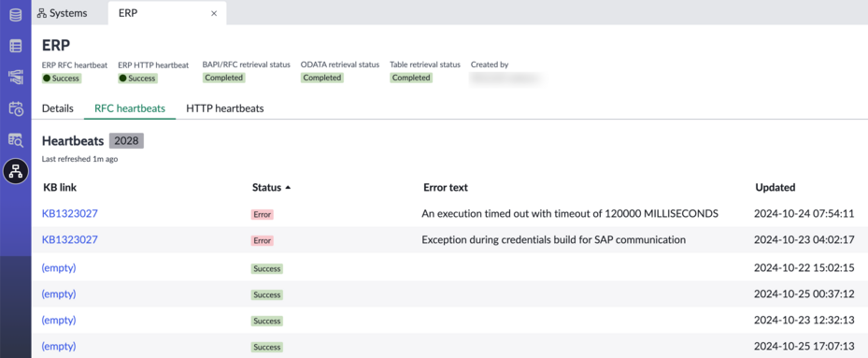This screenshot has width=868, height=358.
Task: Open the Details tab
Action: 58,108
